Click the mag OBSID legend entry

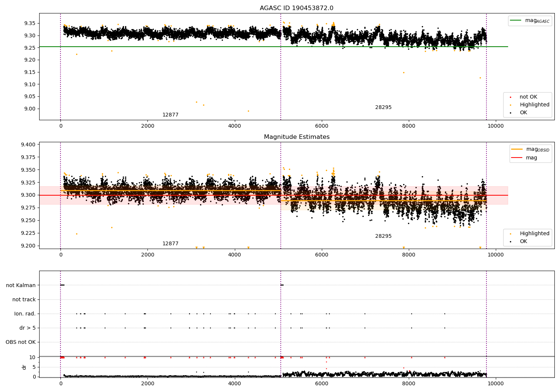(x=531, y=149)
